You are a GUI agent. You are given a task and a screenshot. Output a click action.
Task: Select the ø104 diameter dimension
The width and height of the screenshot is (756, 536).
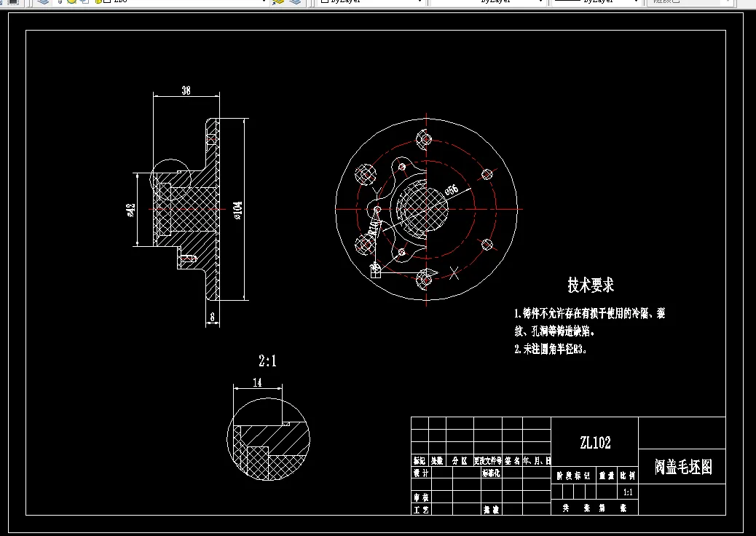pos(237,210)
